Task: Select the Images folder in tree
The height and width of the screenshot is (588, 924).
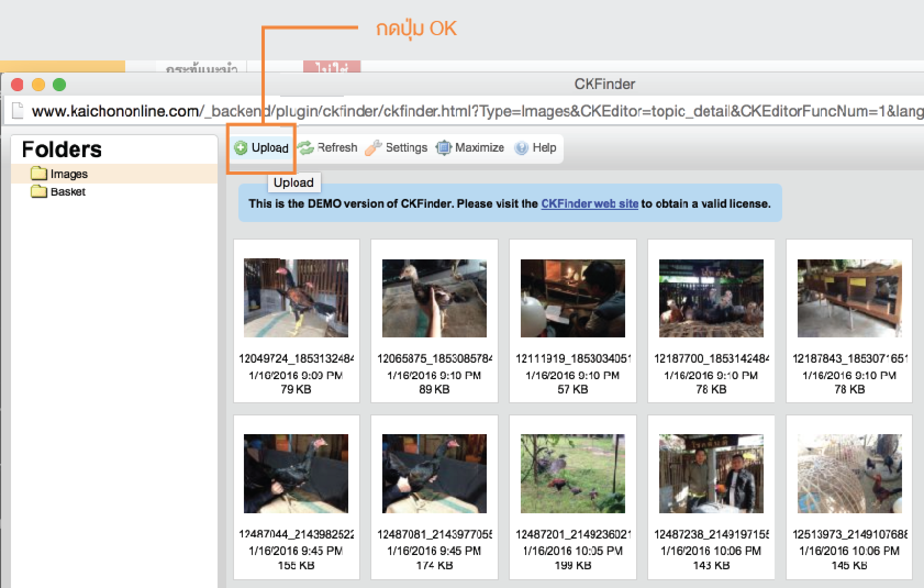Action: 69,174
